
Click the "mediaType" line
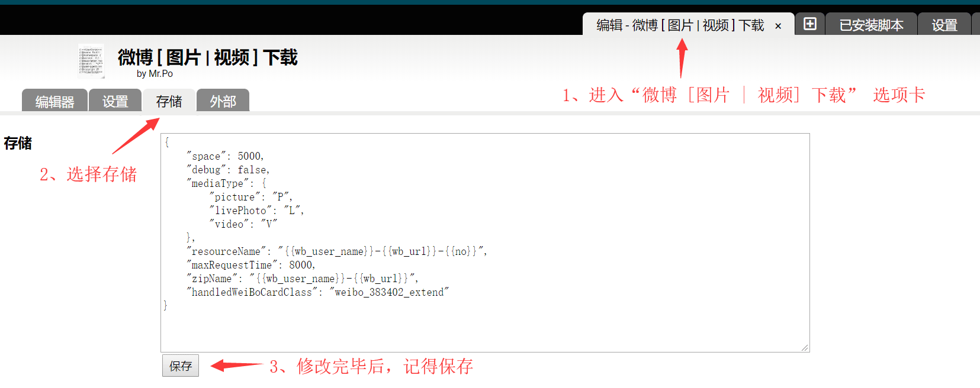pos(226,183)
